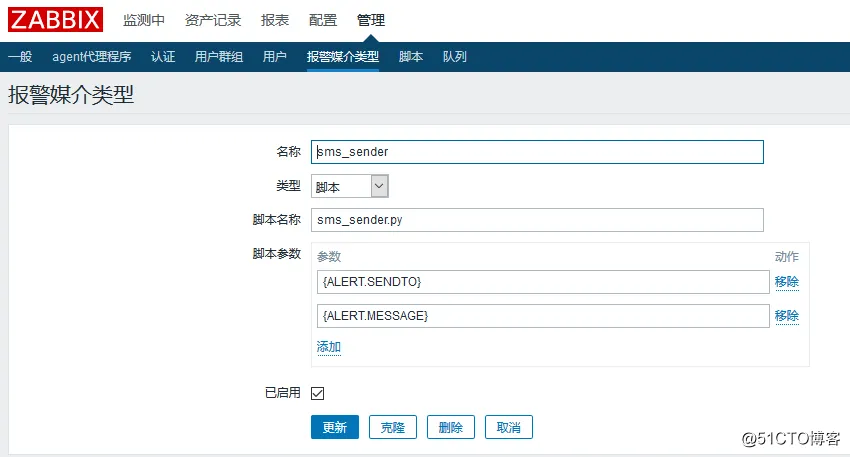Open the 队列 tab
850x457 pixels.
(455, 56)
